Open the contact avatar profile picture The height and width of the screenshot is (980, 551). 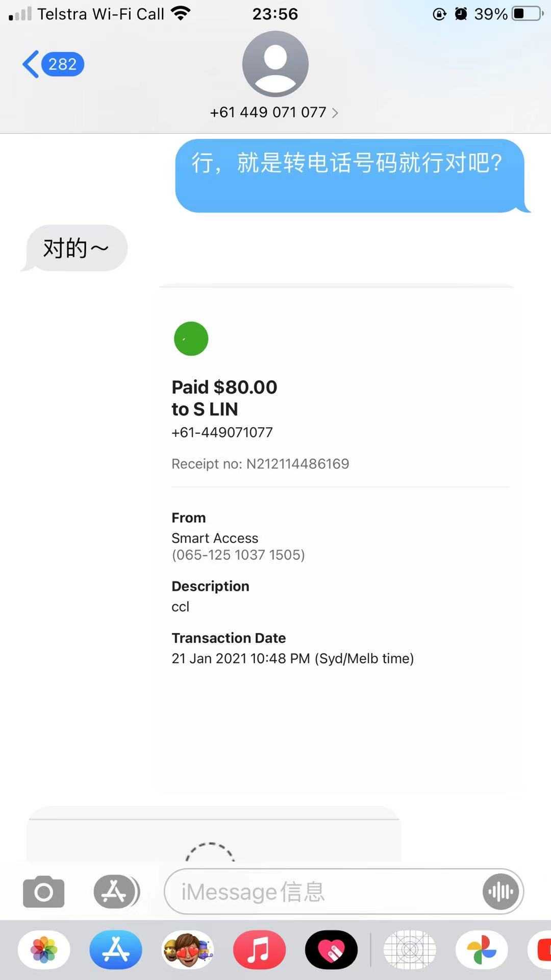275,64
